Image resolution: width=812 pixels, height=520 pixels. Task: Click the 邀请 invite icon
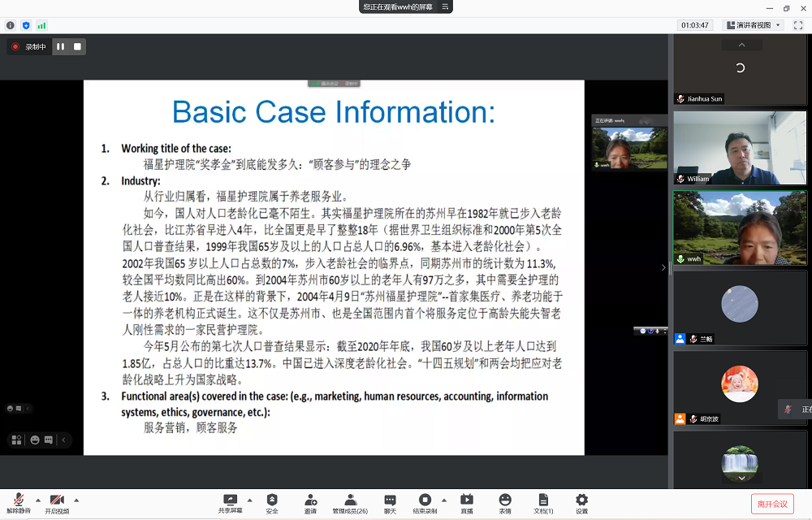pos(311,500)
